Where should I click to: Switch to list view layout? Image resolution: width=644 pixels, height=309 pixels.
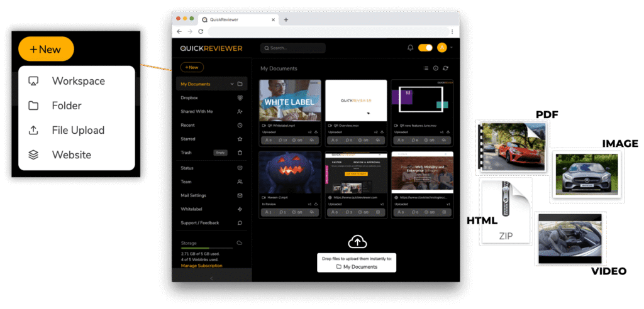(x=426, y=68)
